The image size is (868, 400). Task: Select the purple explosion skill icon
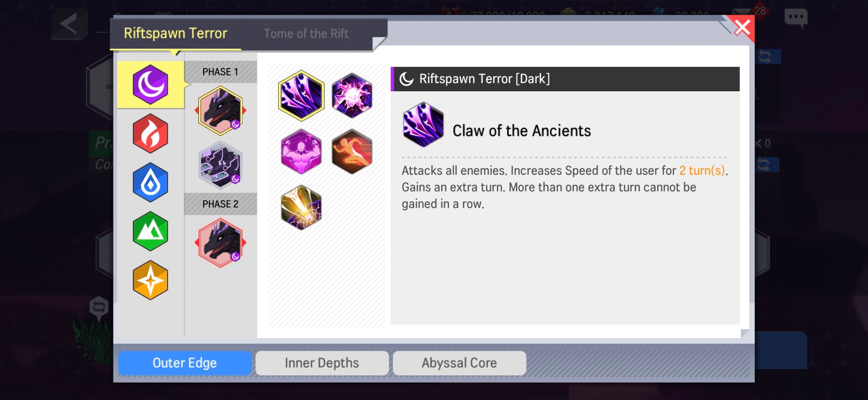tap(352, 96)
